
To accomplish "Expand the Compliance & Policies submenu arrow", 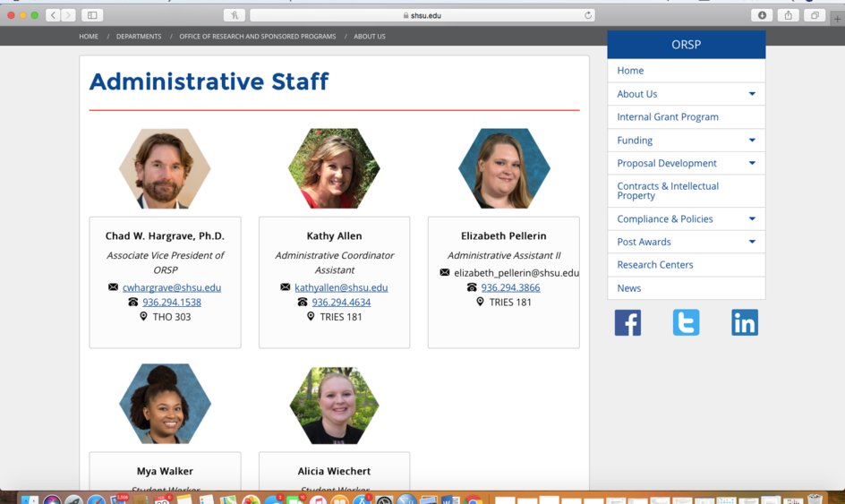I will click(752, 218).
